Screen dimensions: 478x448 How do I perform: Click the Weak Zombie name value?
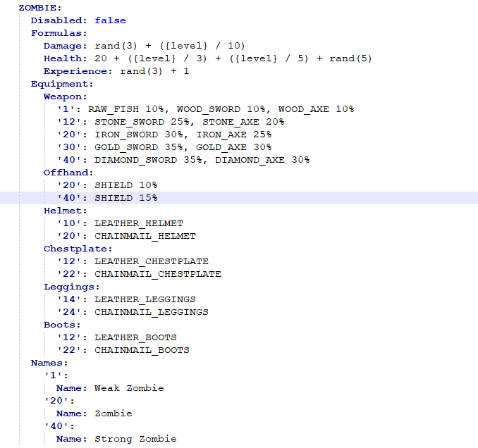point(129,388)
